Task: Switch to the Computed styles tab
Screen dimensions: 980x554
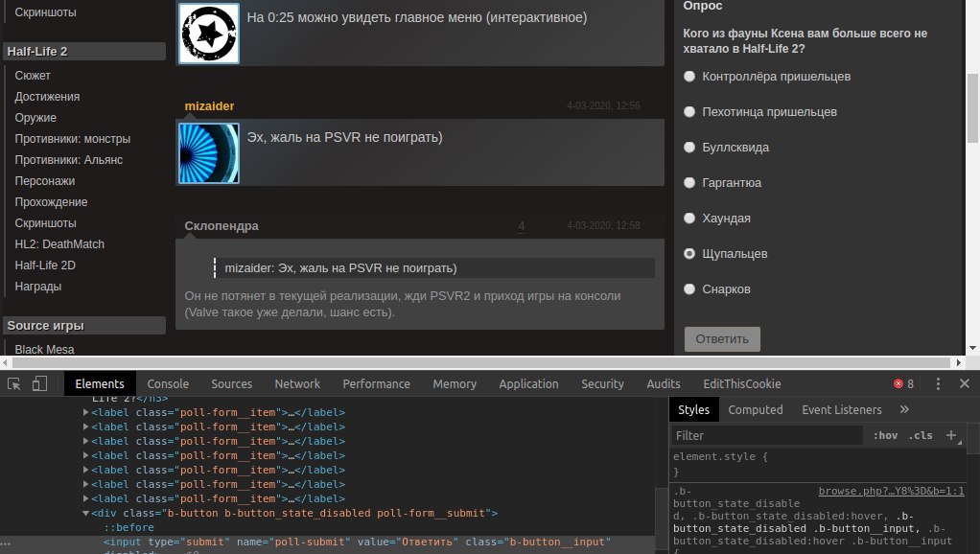Action: click(755, 409)
